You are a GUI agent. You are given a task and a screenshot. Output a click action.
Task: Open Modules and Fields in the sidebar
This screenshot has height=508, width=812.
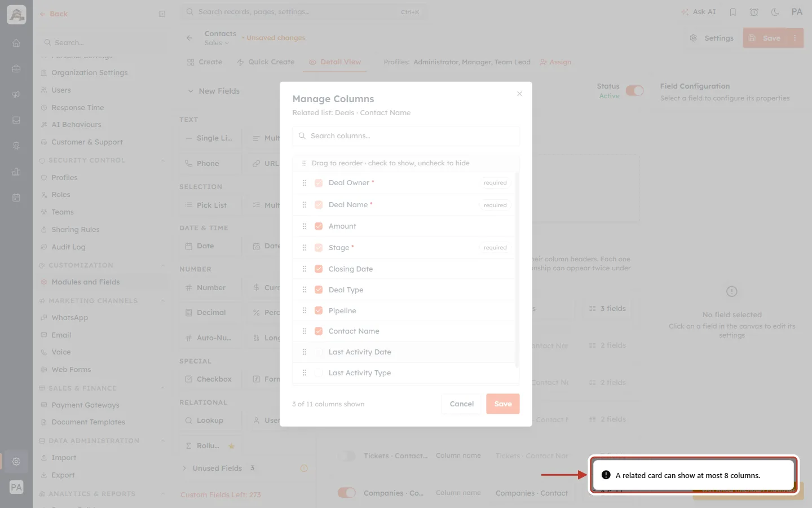click(86, 282)
